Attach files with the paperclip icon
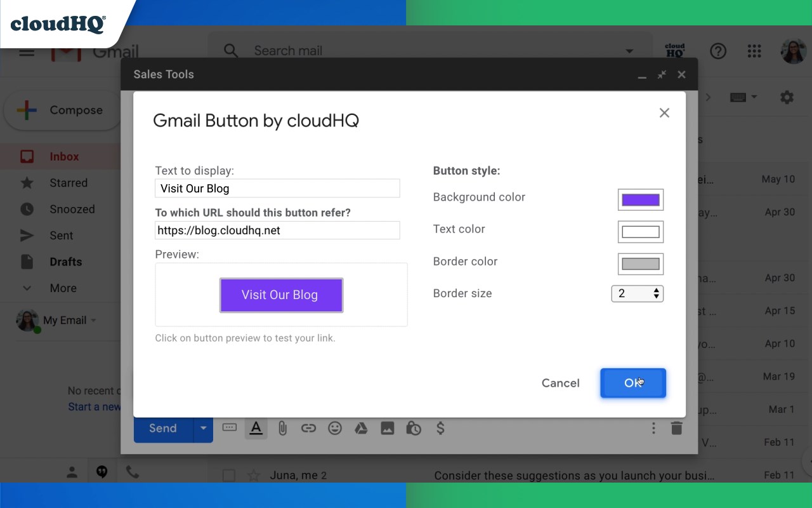Screen dimensions: 812x508 pyautogui.click(x=282, y=429)
